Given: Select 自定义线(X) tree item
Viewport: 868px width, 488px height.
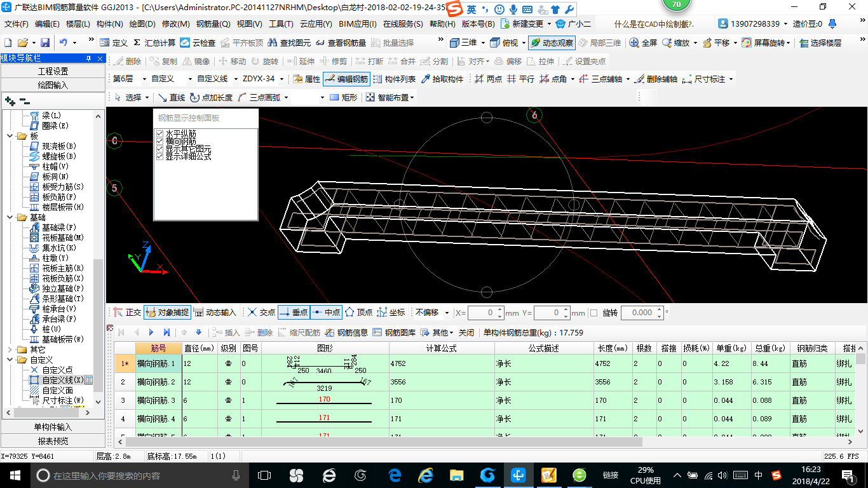Looking at the screenshot, I should 62,380.
